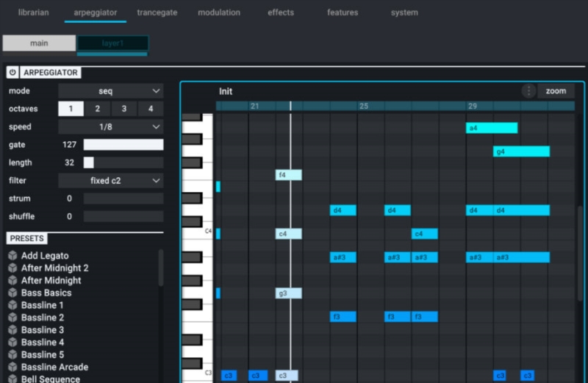This screenshot has height=383, width=588.
Task: Load the Bell Sequence preset
Action: (x=50, y=379)
